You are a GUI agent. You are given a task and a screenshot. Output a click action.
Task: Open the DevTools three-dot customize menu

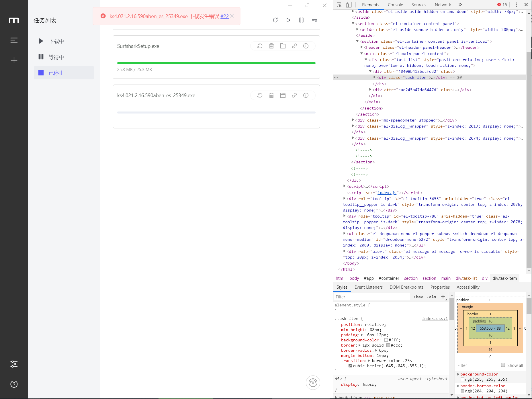click(x=516, y=5)
